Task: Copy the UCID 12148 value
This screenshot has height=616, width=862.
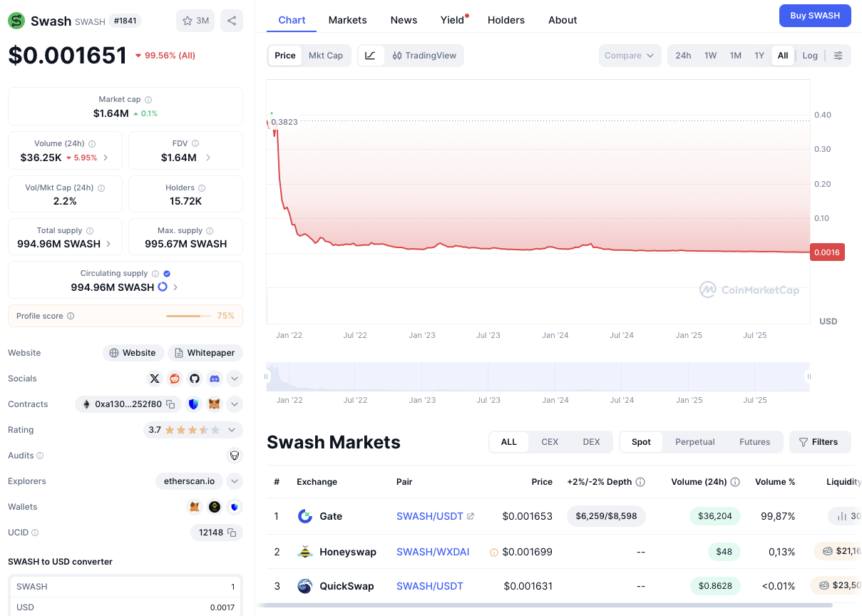Action: pyautogui.click(x=231, y=533)
